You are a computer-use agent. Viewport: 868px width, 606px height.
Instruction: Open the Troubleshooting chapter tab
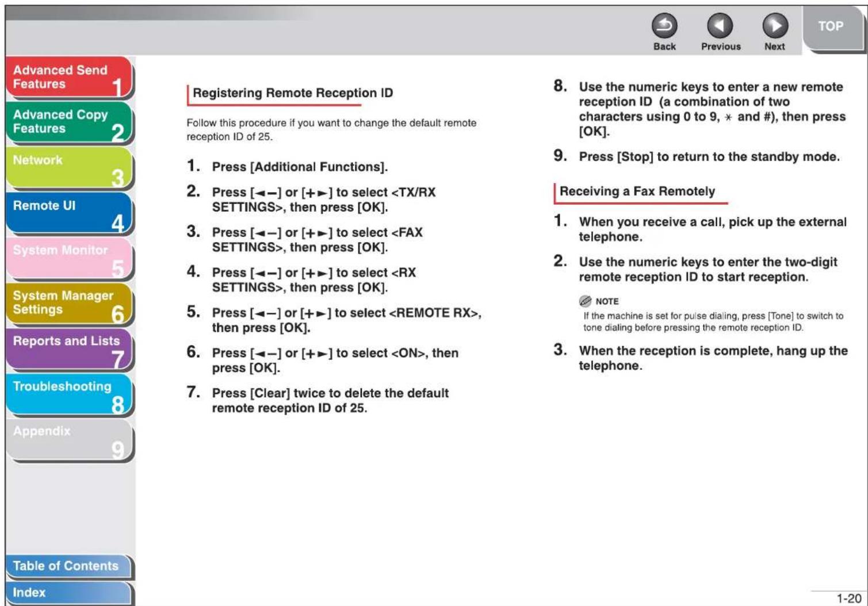point(69,394)
